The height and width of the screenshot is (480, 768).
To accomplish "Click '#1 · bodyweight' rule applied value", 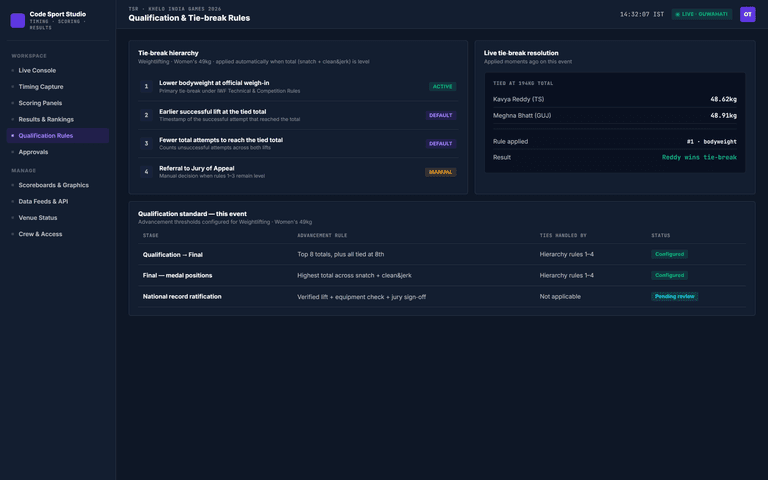I will [711, 142].
